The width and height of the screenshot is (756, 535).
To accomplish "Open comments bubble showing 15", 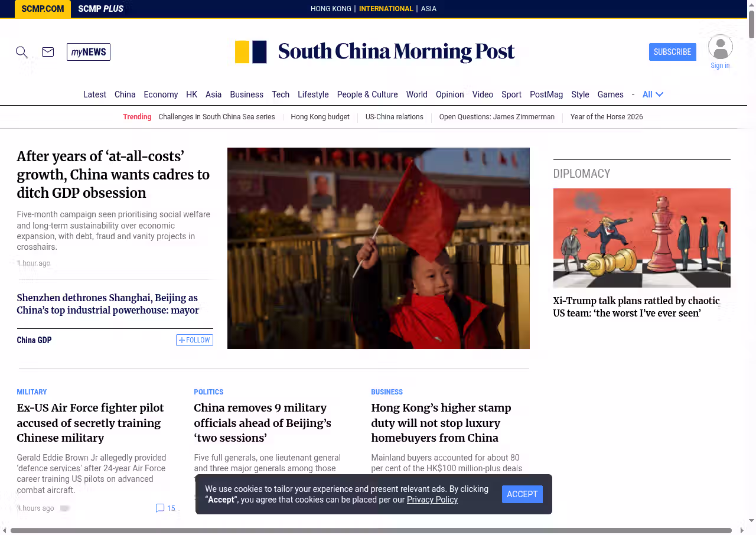I will [x=165, y=508].
